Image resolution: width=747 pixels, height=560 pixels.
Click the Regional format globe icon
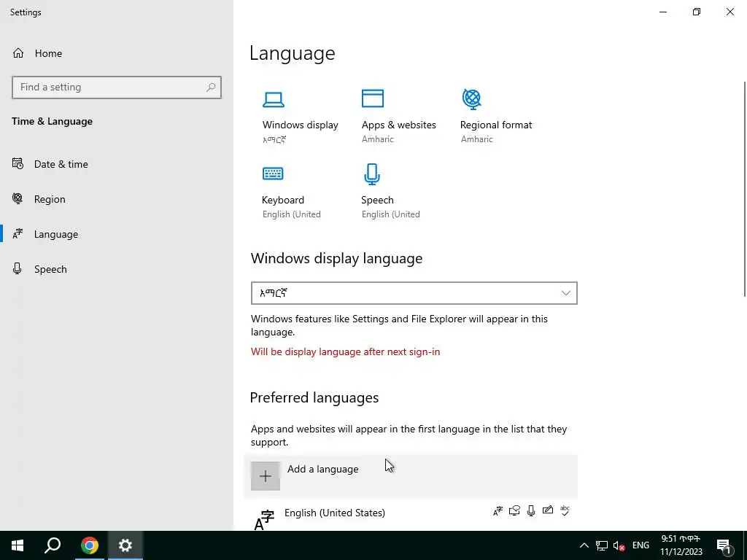coord(472,99)
